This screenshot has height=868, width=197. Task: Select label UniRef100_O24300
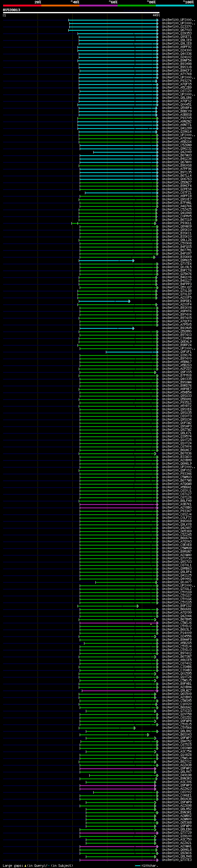(x=176, y=50)
